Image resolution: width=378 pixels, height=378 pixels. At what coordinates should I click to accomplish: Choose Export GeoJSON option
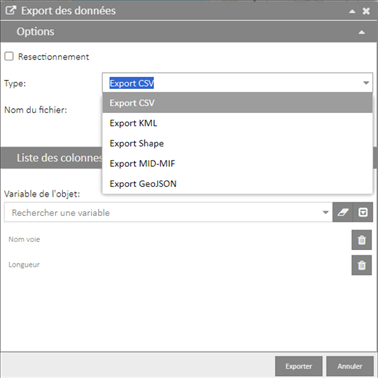point(237,184)
